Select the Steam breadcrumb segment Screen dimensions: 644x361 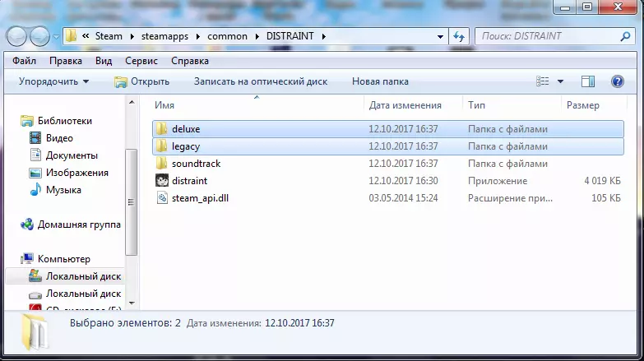point(109,36)
